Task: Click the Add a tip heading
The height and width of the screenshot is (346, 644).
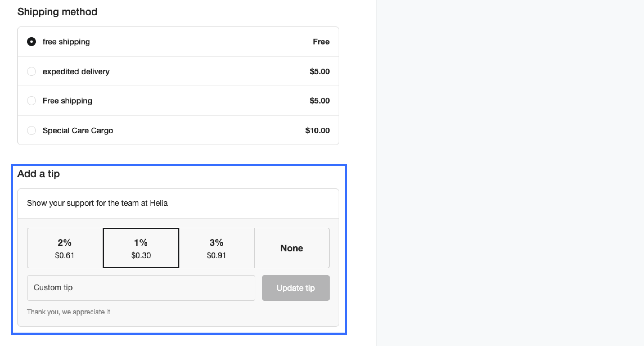Action: (x=38, y=174)
